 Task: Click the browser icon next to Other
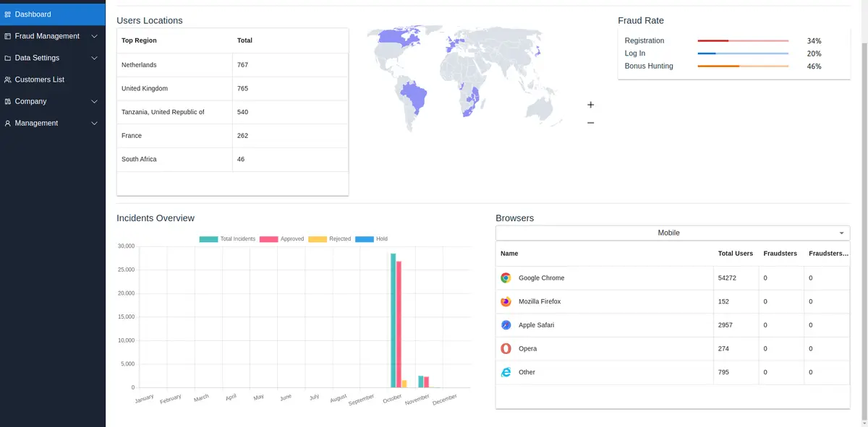tap(506, 372)
